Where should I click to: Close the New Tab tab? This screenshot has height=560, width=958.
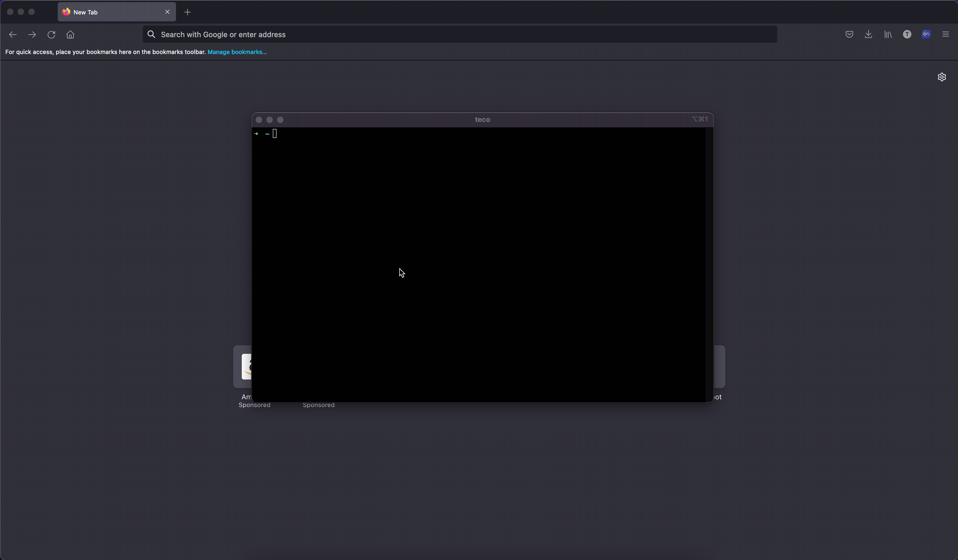tap(167, 12)
